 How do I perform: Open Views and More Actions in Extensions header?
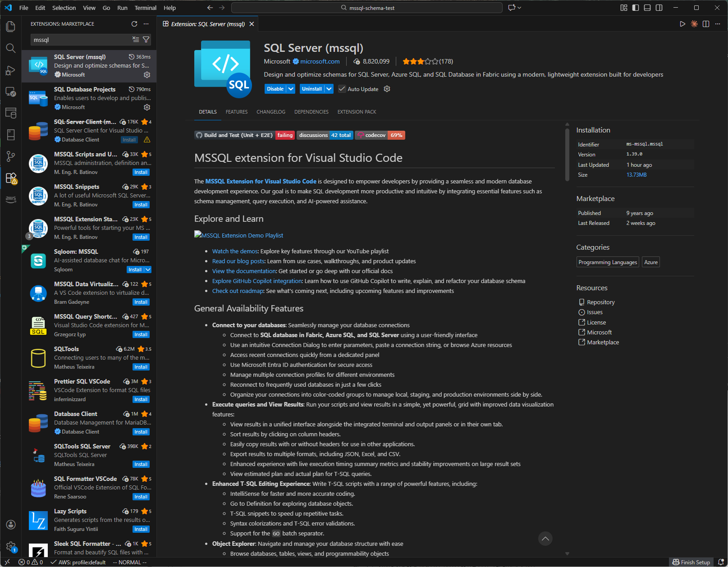coord(146,24)
